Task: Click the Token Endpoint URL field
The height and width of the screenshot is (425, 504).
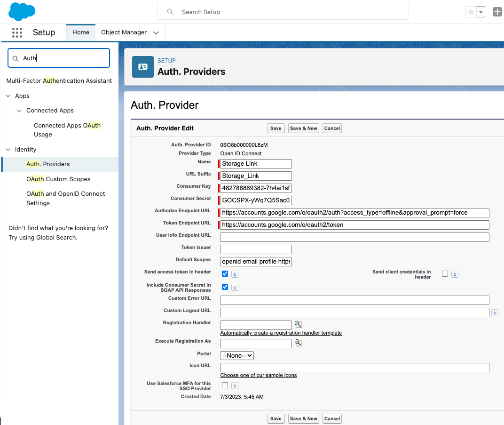Action: point(354,225)
